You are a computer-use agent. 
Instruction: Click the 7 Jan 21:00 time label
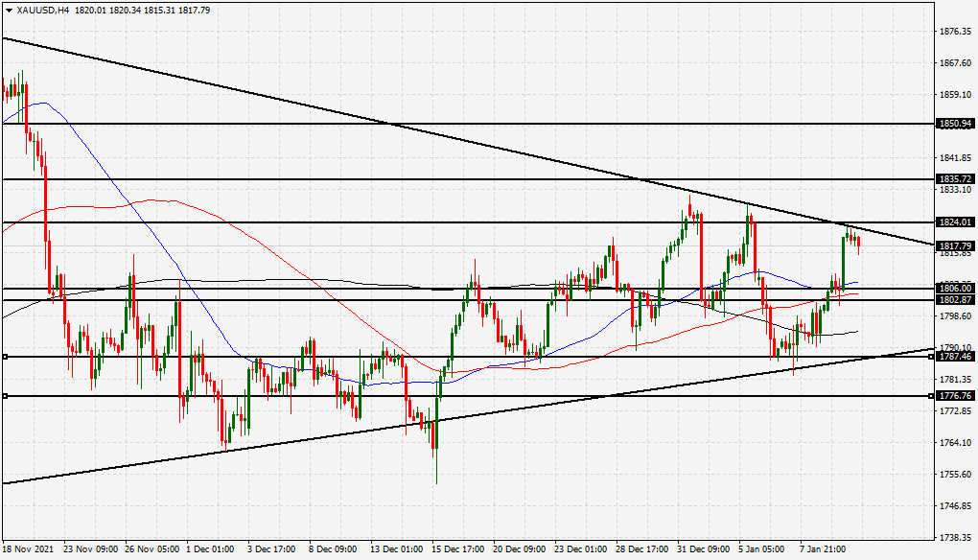pos(823,549)
